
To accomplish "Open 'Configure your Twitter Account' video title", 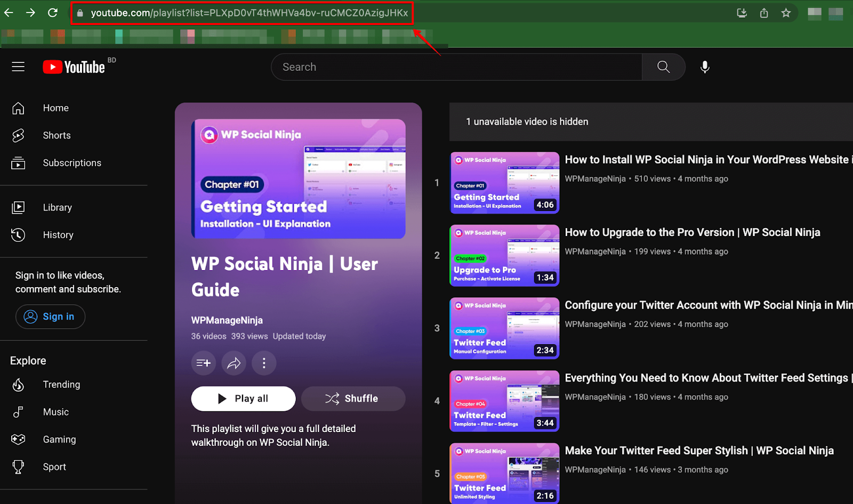I will pos(709,305).
